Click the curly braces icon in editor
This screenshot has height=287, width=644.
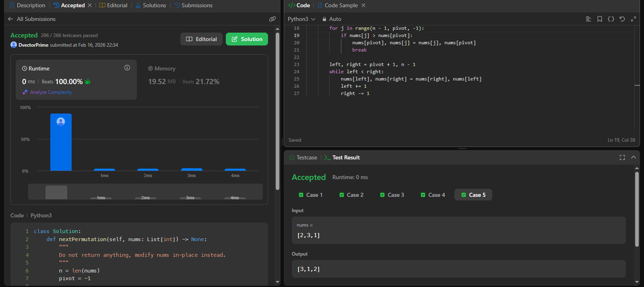click(x=611, y=19)
